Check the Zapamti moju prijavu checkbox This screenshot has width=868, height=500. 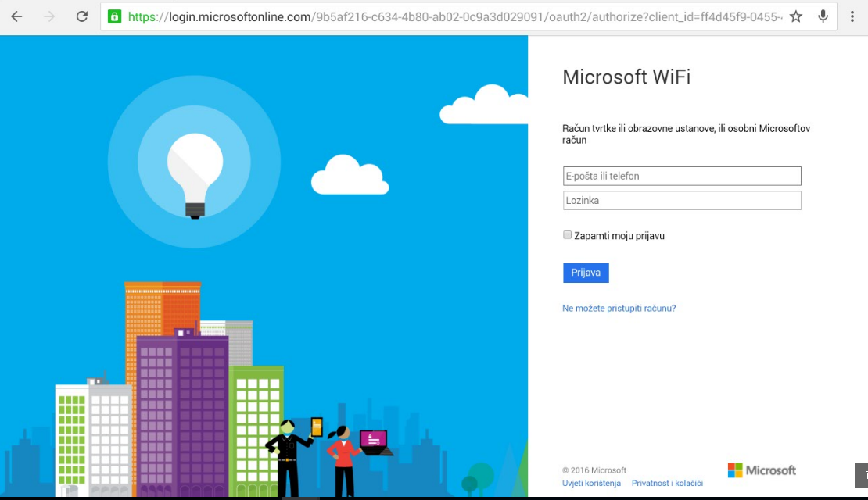(568, 235)
